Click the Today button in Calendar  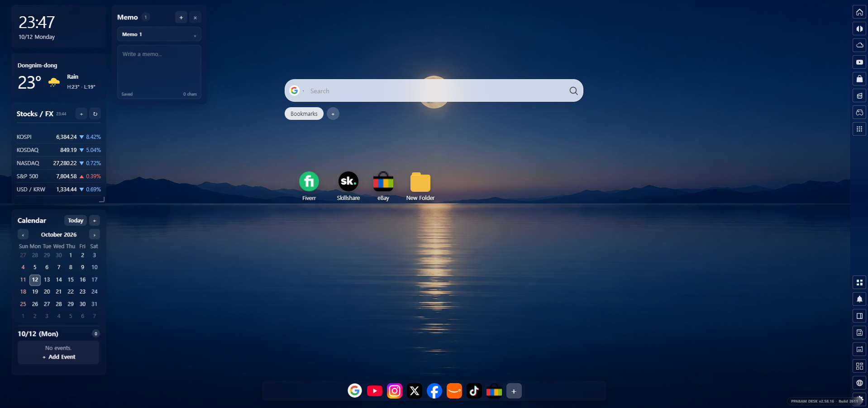coord(76,220)
